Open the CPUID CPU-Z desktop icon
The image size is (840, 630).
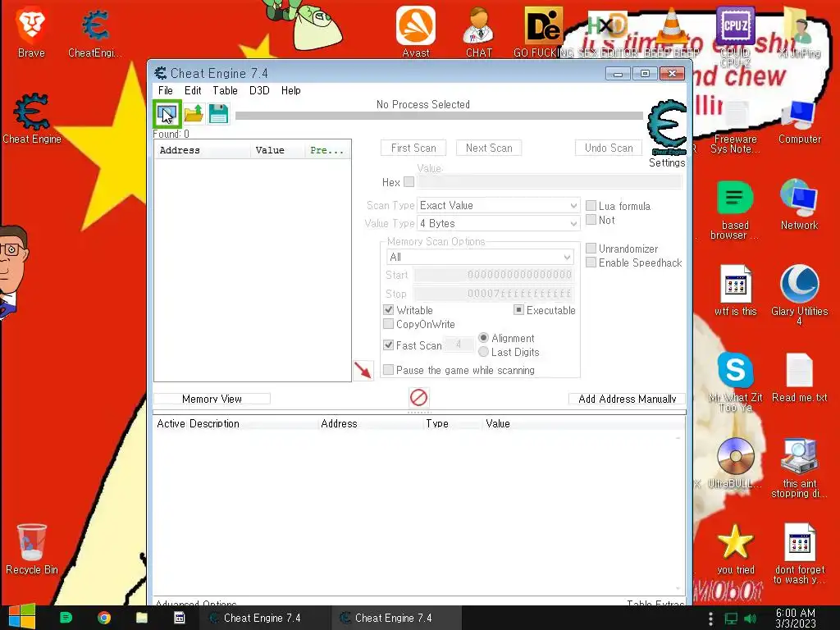pos(735,36)
